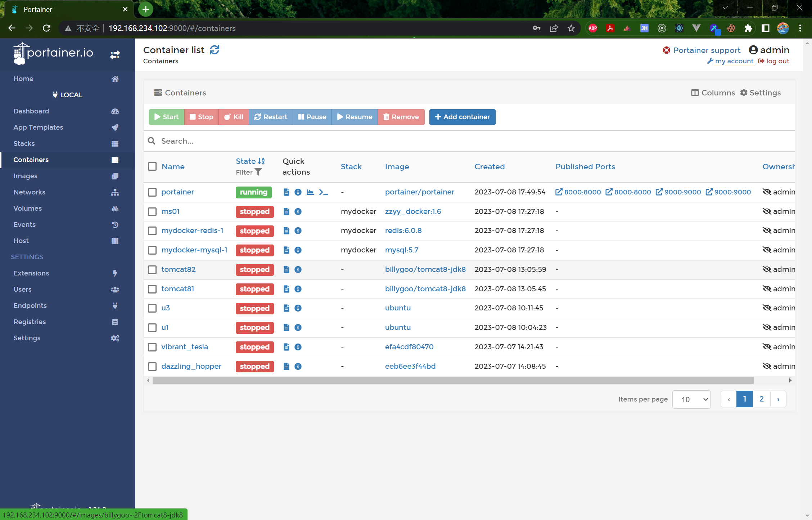
Task: Open inspect icon for u3 row
Action: pyautogui.click(x=298, y=308)
